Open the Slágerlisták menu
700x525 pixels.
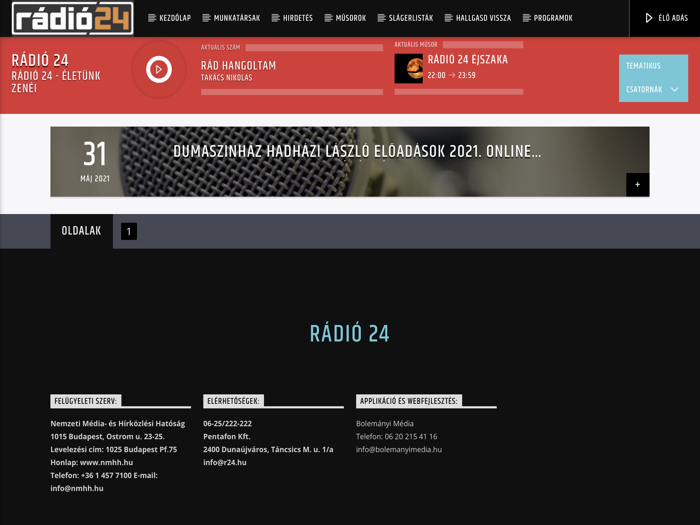405,18
